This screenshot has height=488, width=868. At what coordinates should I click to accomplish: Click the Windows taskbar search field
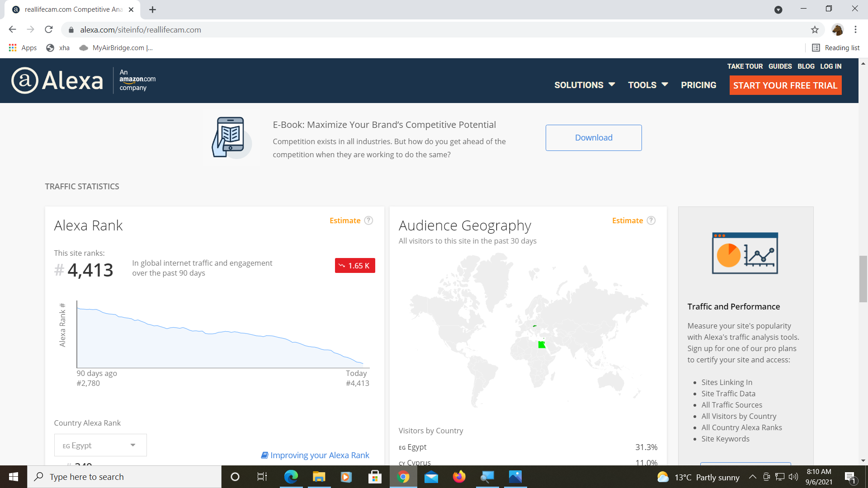pyautogui.click(x=124, y=477)
